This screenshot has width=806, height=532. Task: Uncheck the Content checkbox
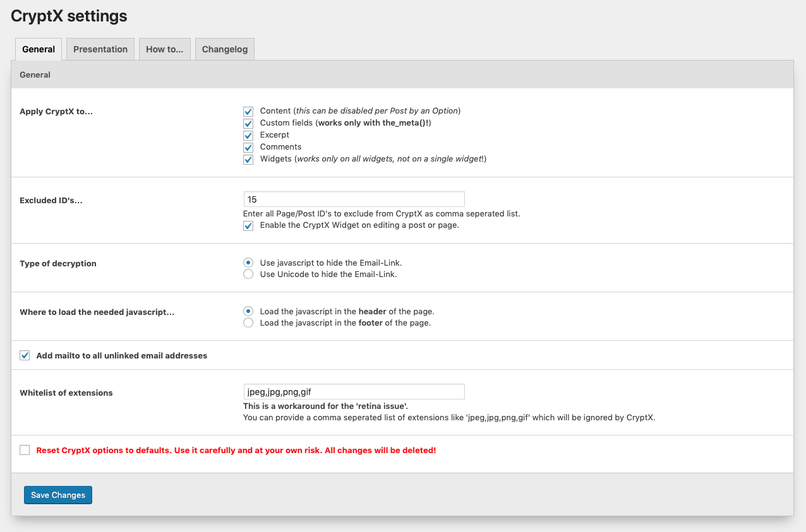248,111
